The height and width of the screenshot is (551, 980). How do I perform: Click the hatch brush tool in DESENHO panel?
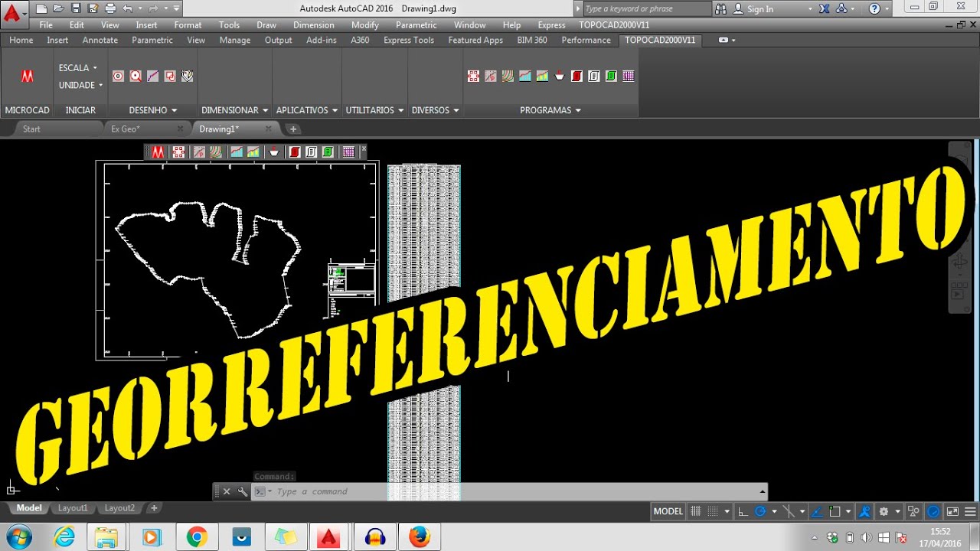coord(187,76)
